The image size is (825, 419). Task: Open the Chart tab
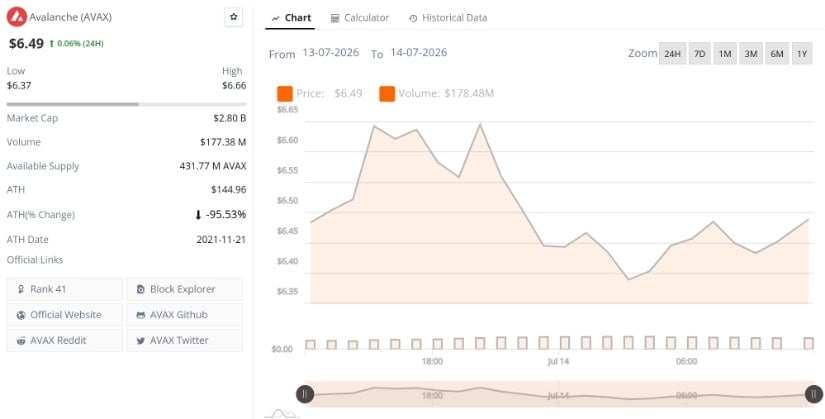[290, 18]
